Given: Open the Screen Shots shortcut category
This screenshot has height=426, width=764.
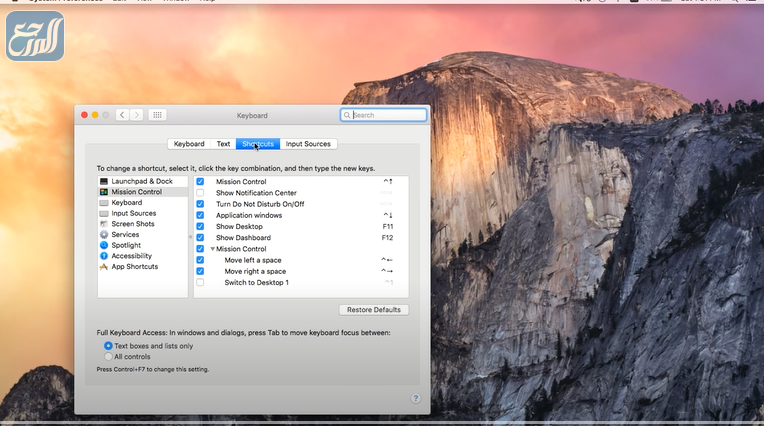Looking at the screenshot, I should [x=132, y=224].
